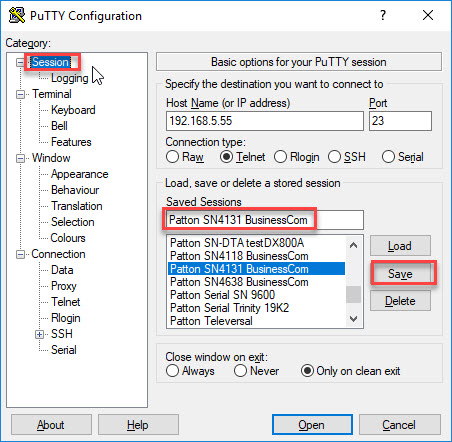Click the session list scrollbar thumb
This screenshot has height=442, width=452.
point(353,294)
